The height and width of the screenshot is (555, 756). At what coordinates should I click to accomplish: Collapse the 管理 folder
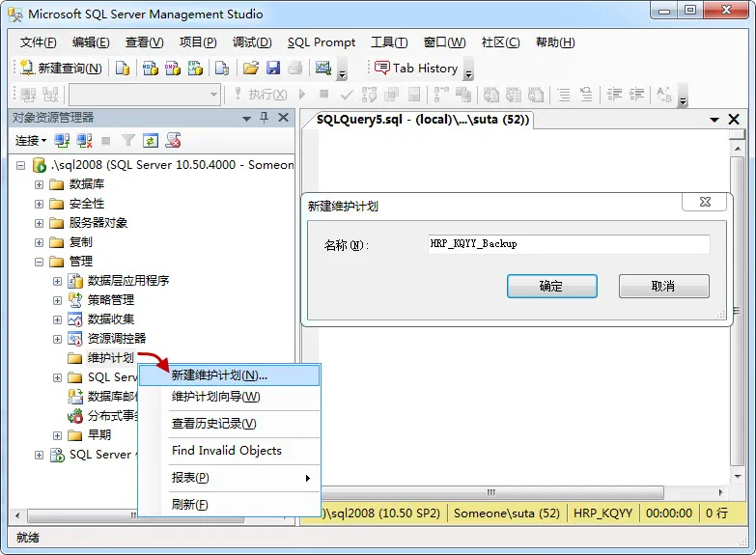pyautogui.click(x=39, y=262)
